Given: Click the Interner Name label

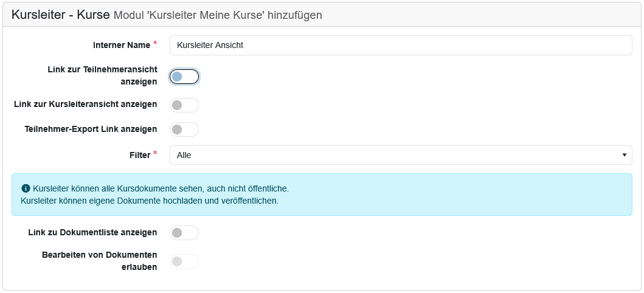Looking at the screenshot, I should tap(122, 45).
